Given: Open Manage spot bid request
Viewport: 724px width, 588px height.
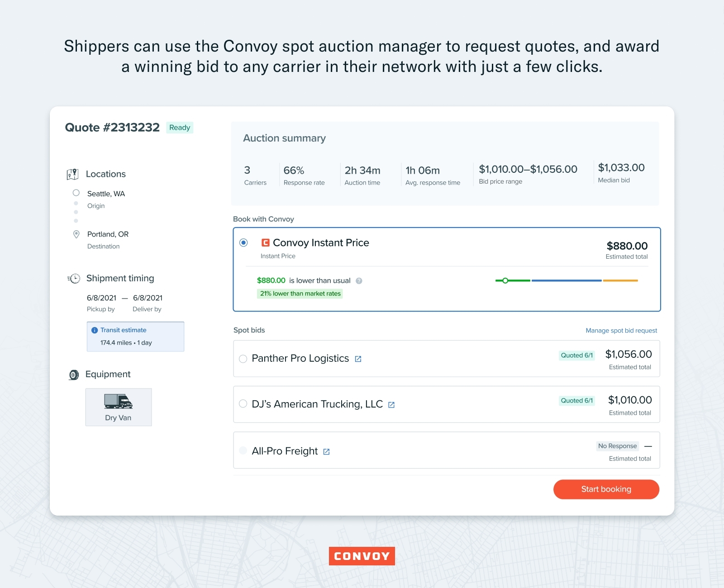Looking at the screenshot, I should tap(621, 330).
